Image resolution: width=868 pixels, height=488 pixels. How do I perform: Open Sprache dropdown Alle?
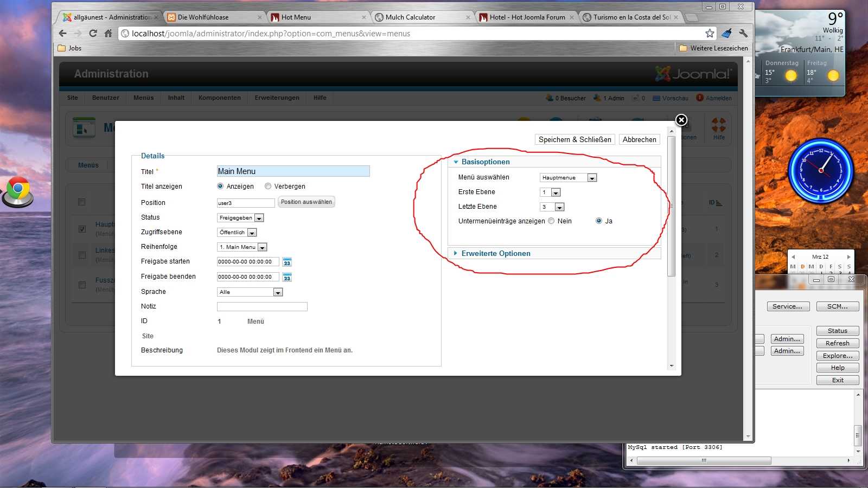[250, 292]
